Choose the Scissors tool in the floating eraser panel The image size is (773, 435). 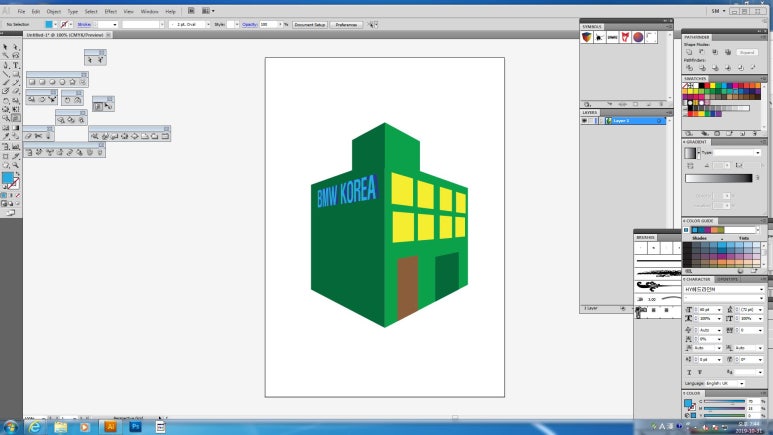(x=38, y=136)
